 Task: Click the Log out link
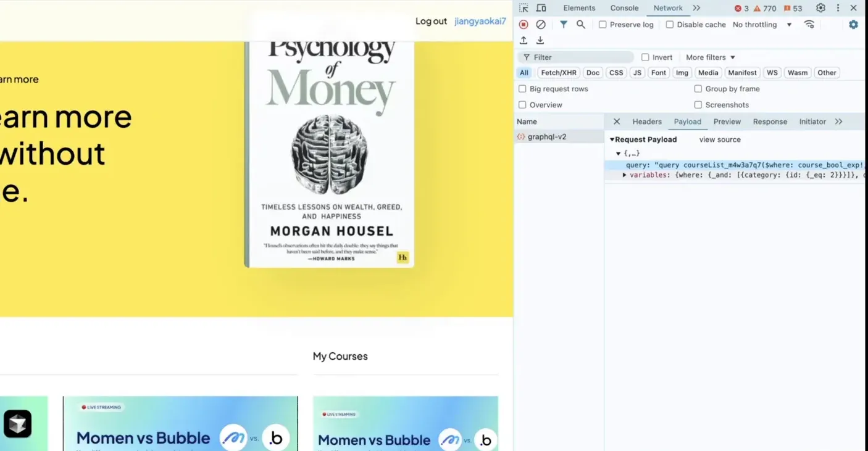tap(431, 21)
